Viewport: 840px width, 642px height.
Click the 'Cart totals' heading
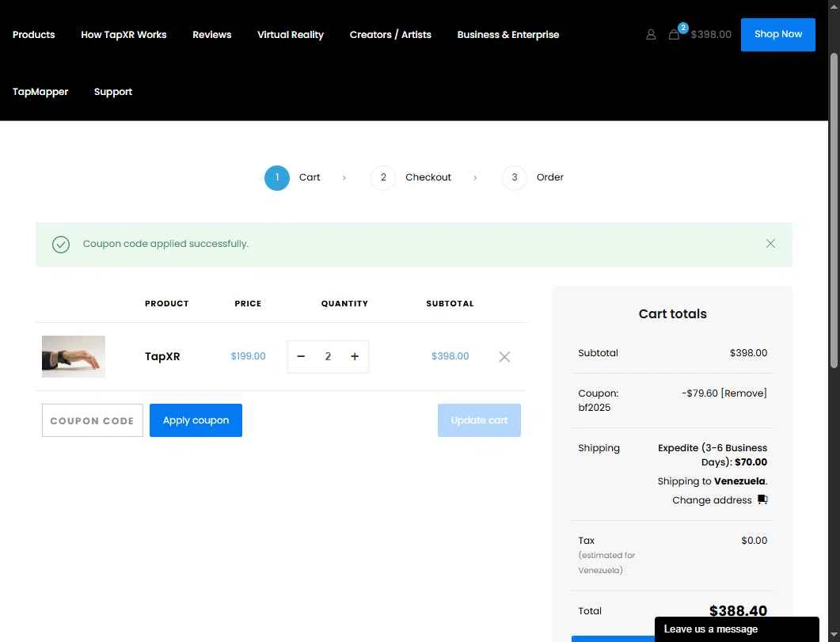point(672,313)
